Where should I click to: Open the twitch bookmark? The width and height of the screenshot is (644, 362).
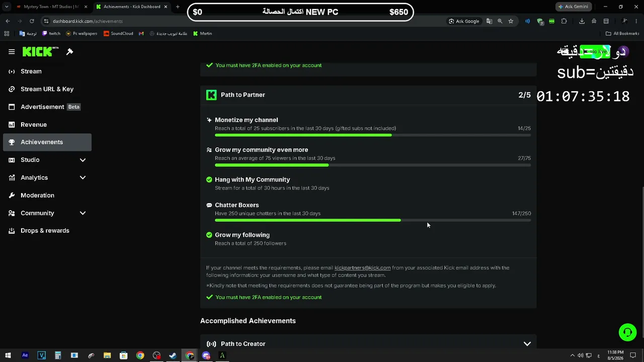click(x=51, y=34)
